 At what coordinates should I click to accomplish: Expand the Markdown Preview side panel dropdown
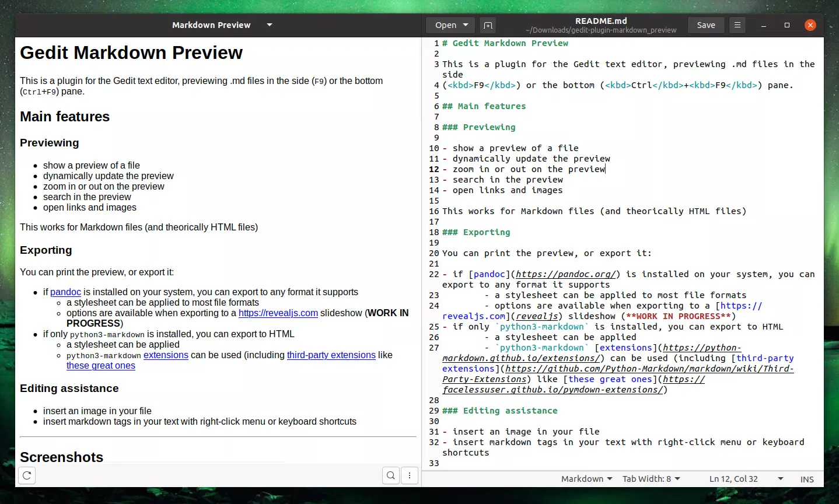[270, 25]
